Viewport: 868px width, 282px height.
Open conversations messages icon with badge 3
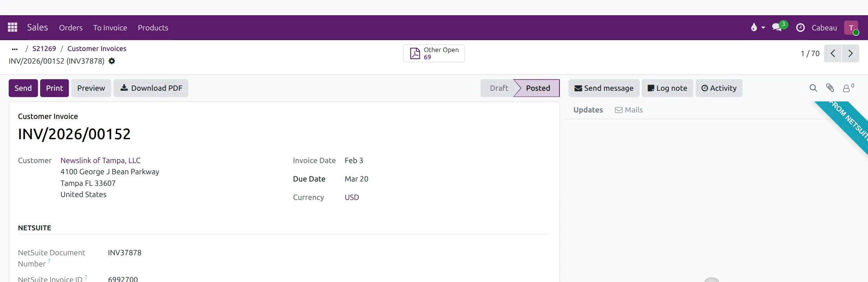click(779, 27)
